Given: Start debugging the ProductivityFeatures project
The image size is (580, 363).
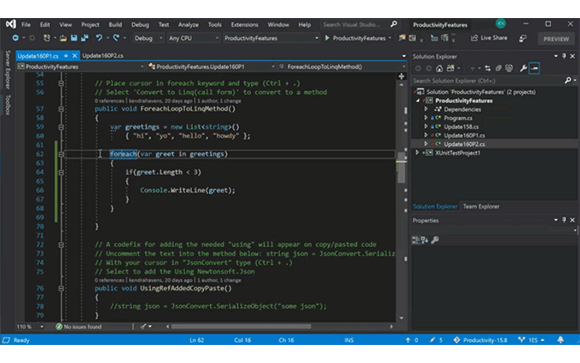Looking at the screenshot, I should (x=355, y=38).
